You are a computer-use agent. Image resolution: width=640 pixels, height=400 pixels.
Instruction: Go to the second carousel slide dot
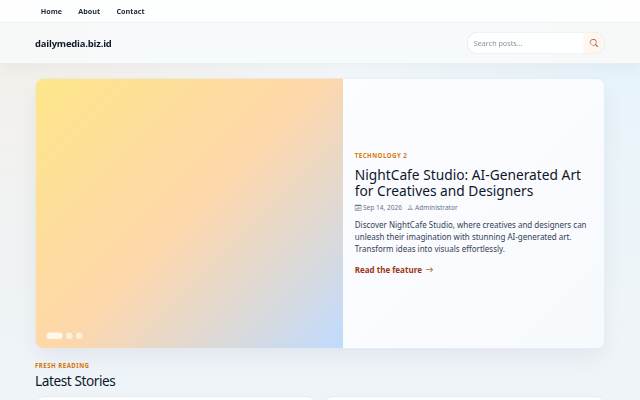(69, 336)
